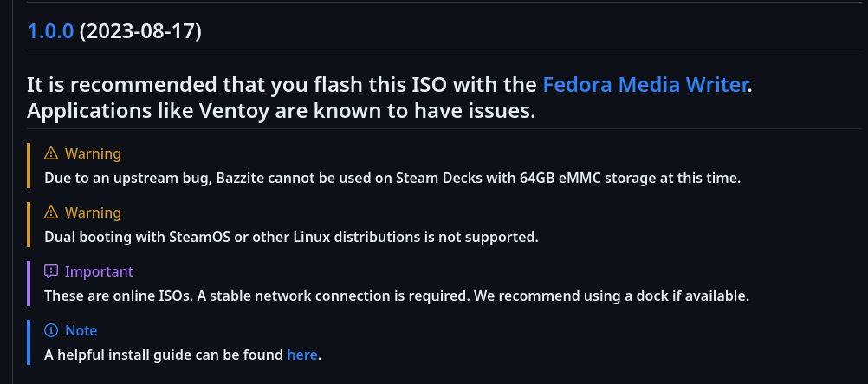Click the Note callout info icon

pos(51,331)
